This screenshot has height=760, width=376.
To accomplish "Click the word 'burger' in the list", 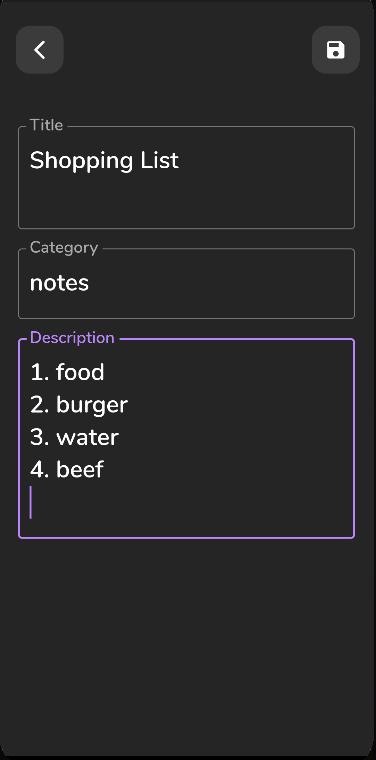I will 92,405.
